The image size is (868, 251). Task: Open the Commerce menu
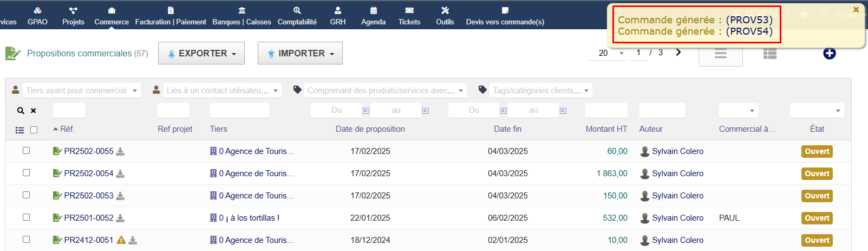point(112,15)
